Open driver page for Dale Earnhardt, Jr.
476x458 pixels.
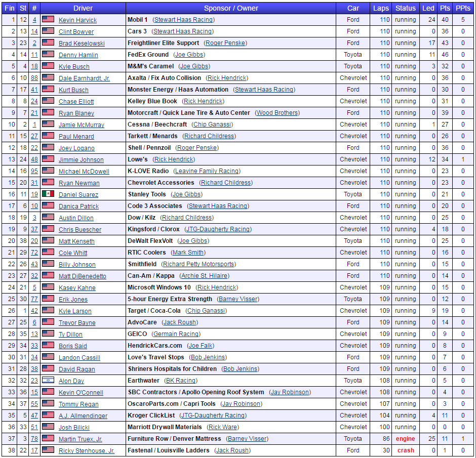point(84,78)
